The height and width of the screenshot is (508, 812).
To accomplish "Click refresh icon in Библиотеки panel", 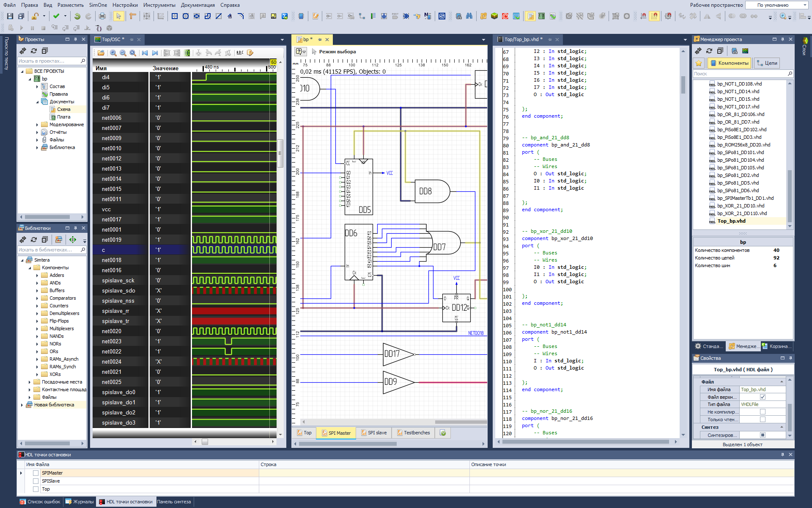I will [x=34, y=240].
